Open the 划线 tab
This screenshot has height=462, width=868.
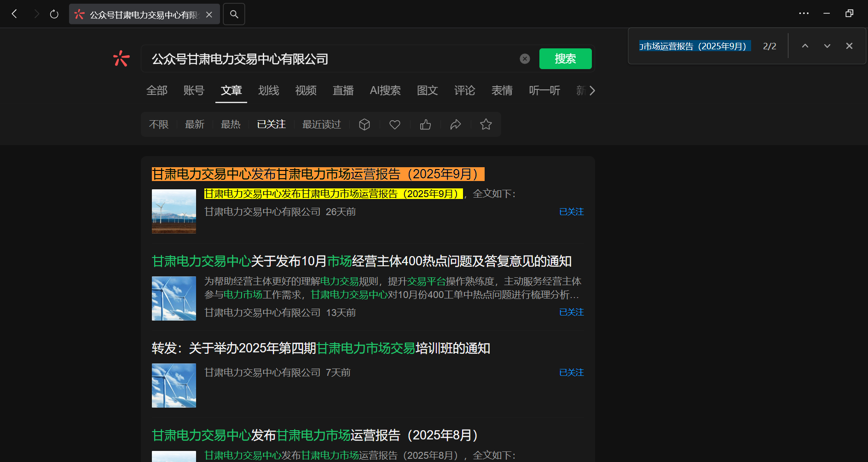[269, 90]
